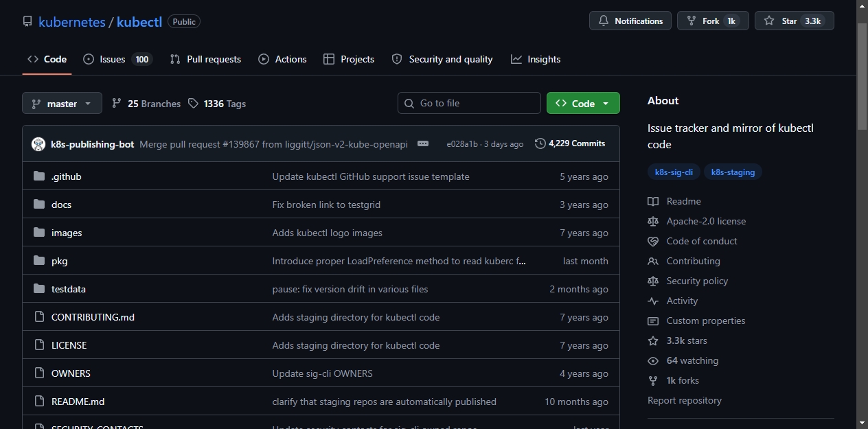Open the Pull requests tab
This screenshot has width=868, height=429.
pos(205,59)
